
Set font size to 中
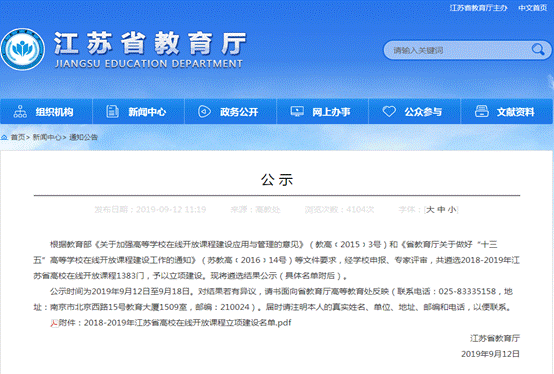441,210
